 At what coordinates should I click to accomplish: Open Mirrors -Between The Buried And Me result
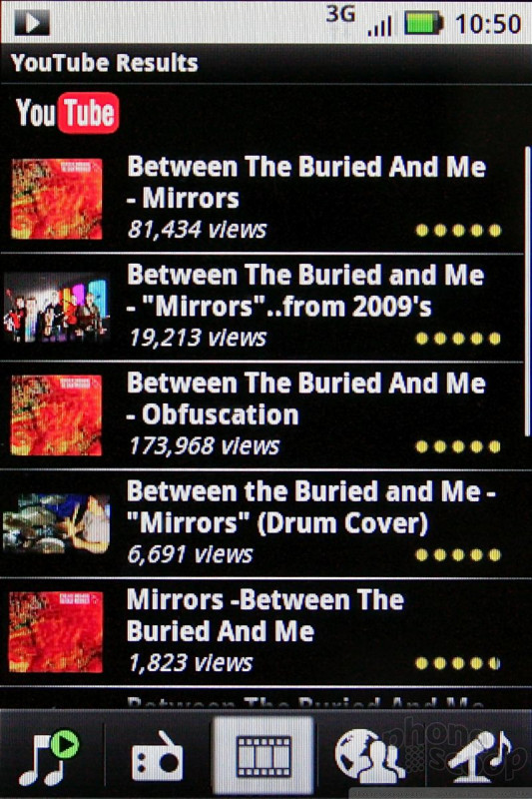(262, 632)
